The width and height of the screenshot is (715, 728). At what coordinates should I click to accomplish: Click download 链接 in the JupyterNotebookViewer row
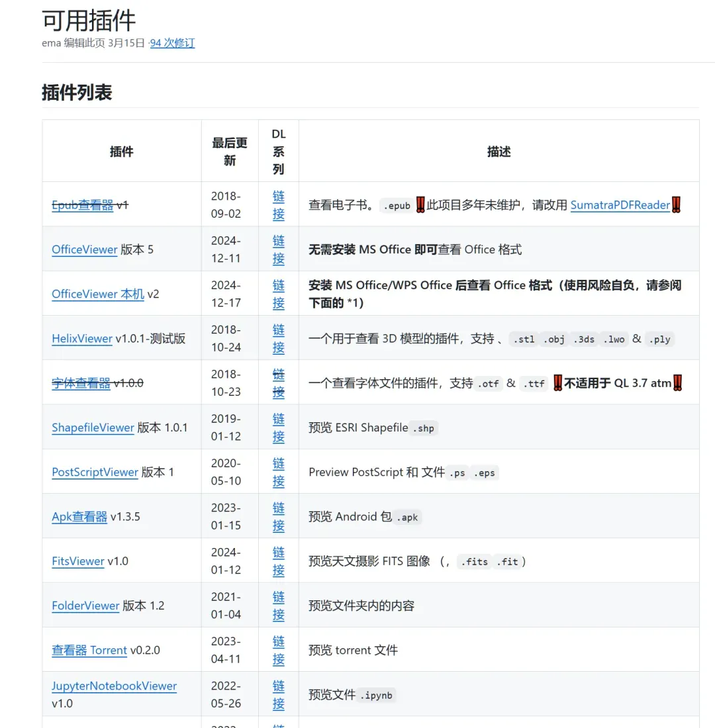point(278,695)
